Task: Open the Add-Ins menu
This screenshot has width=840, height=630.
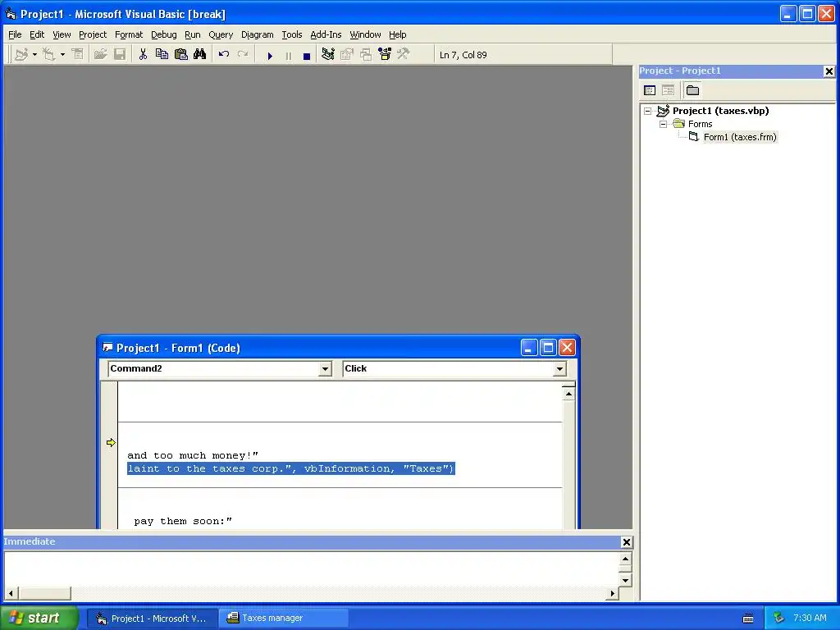Action: pos(326,34)
